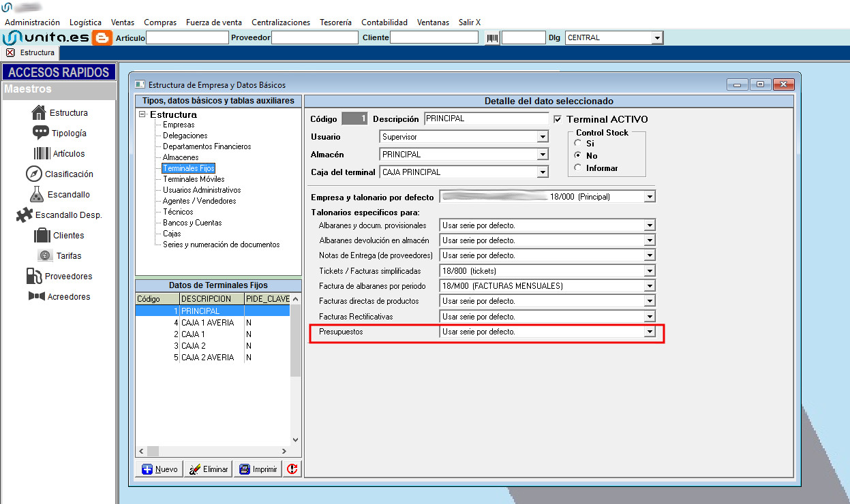This screenshot has height=504, width=850.
Task: Open the Usuario dropdown
Action: pos(543,137)
